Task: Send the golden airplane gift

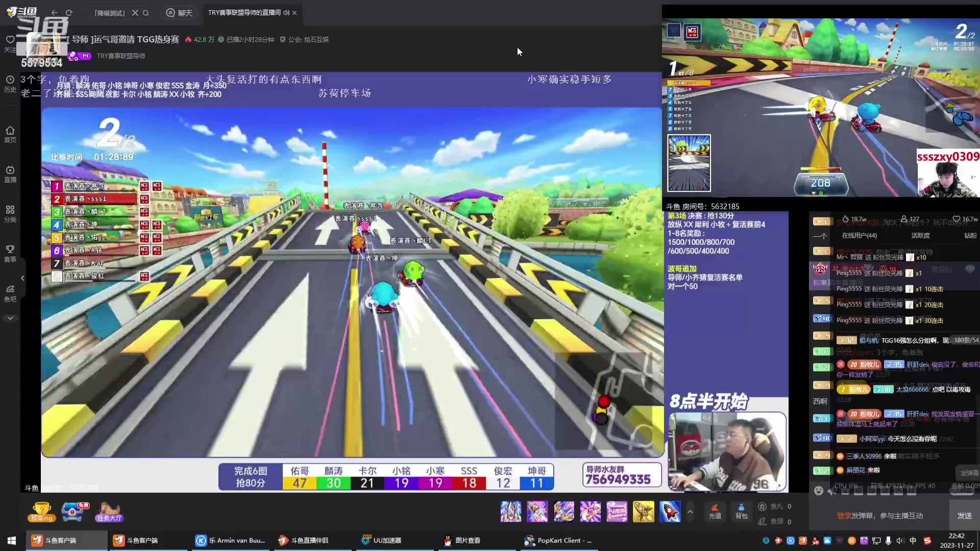Action: point(643,512)
